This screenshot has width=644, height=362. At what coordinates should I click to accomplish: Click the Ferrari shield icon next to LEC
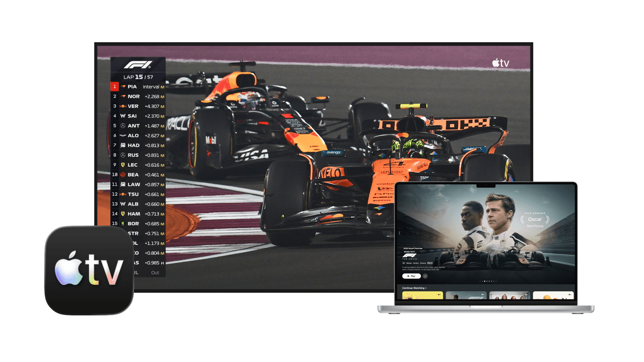pos(123,165)
